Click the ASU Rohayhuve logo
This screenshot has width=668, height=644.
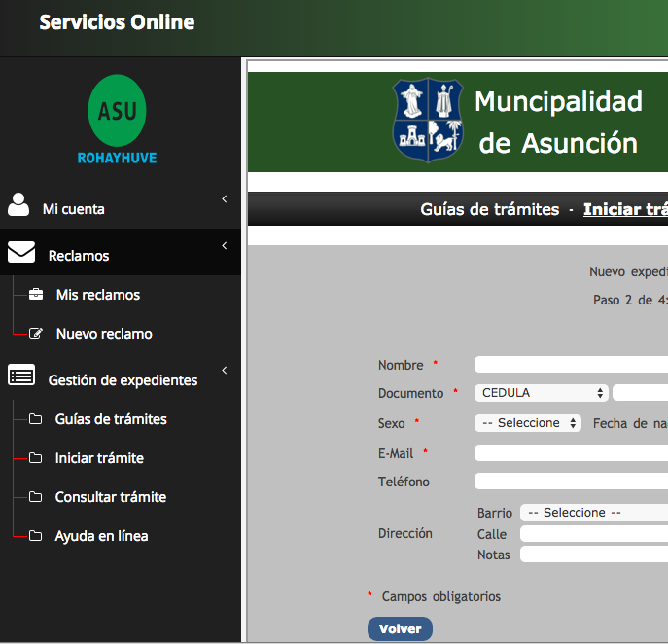click(117, 119)
